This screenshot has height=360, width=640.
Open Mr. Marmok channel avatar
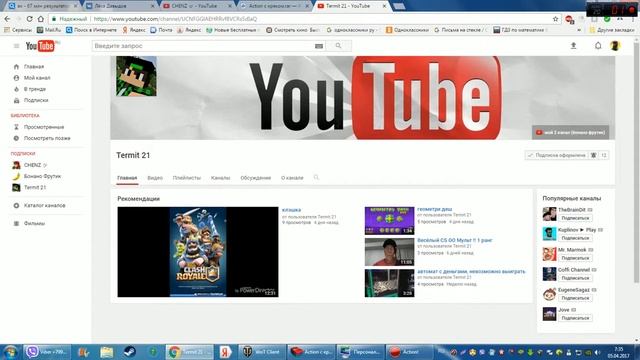(x=549, y=254)
